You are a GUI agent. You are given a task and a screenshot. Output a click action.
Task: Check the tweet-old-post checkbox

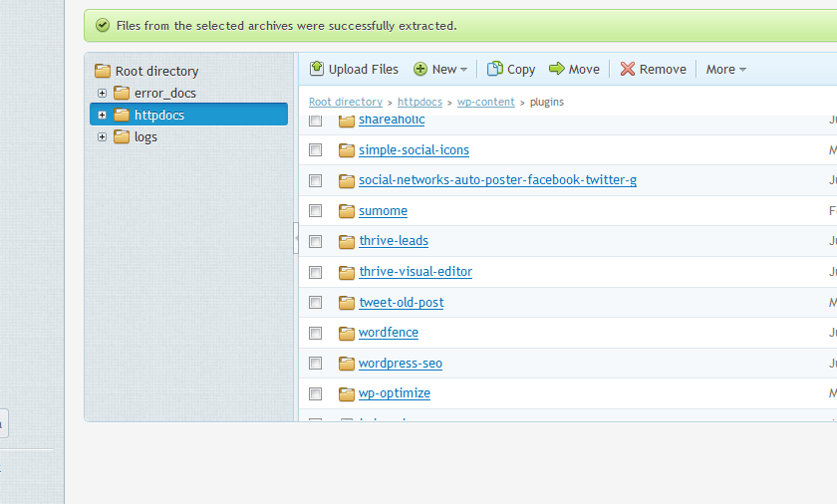tap(316, 303)
